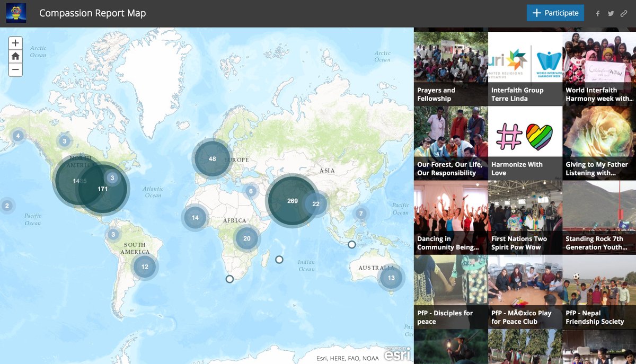Image resolution: width=636 pixels, height=364 pixels.
Task: Open PfP - México Play for Peace Club
Action: 525,292
